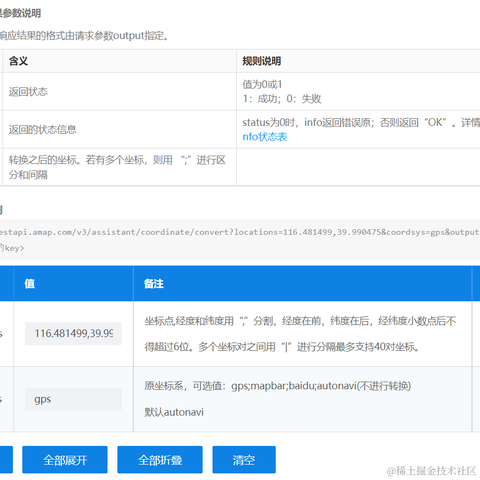The height and width of the screenshot is (480, 480).
Task: Click the 全部折叠 button
Action: pos(160,460)
